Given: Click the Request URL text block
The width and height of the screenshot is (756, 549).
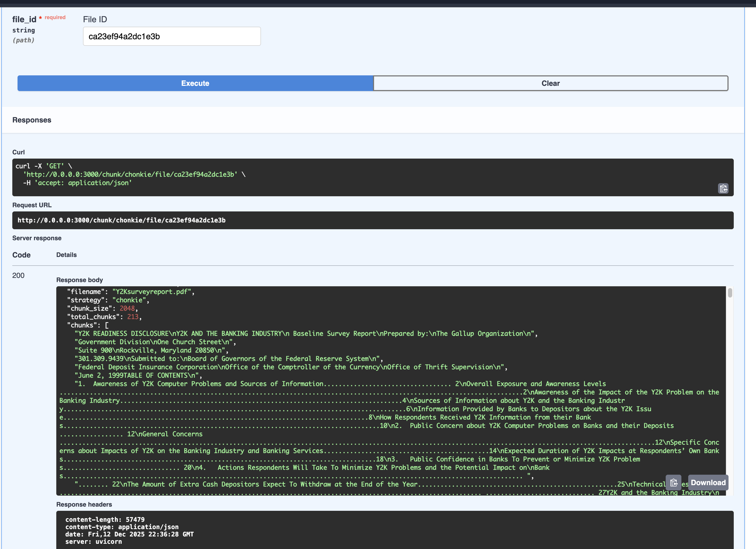Looking at the screenshot, I should click(122, 220).
